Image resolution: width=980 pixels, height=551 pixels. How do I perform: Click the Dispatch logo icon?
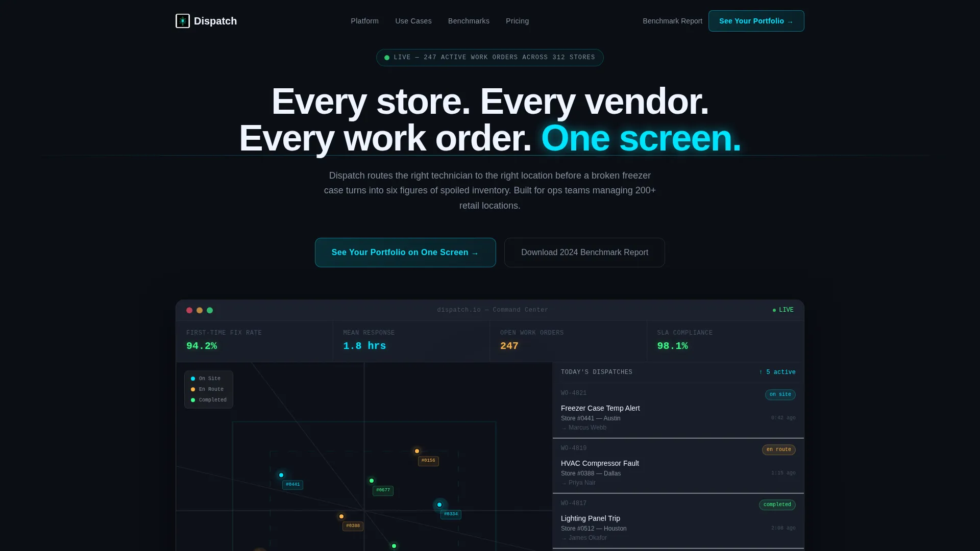182,21
